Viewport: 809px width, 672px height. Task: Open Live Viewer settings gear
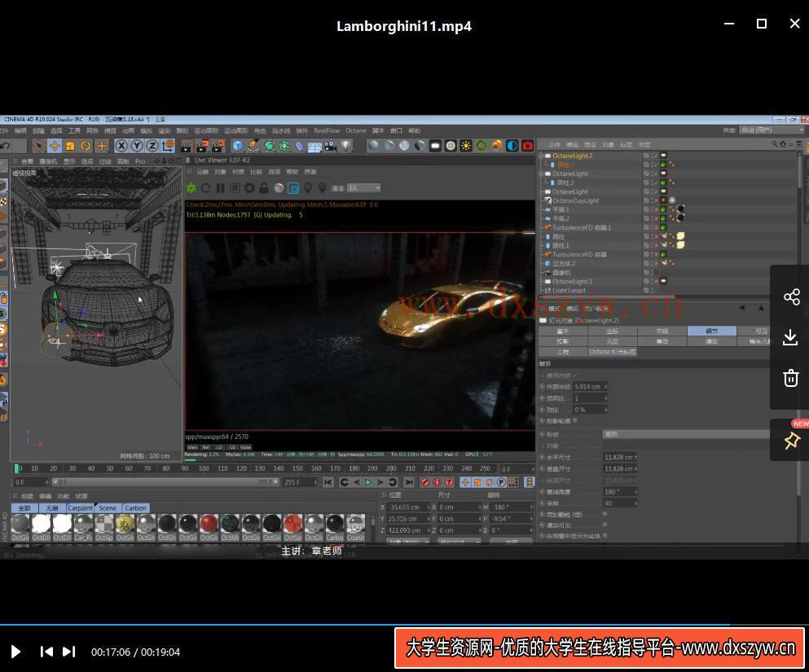[250, 188]
